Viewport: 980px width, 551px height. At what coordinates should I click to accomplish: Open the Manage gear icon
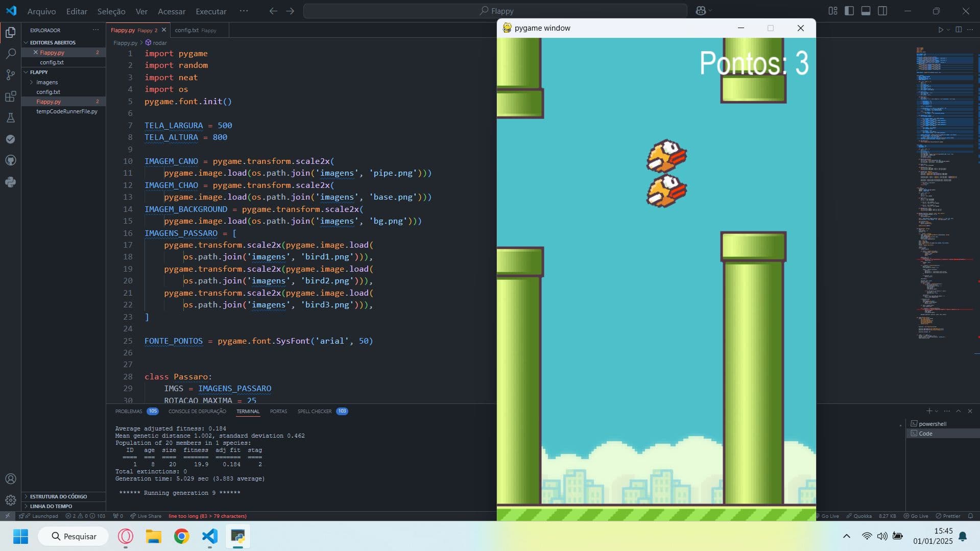[10, 500]
